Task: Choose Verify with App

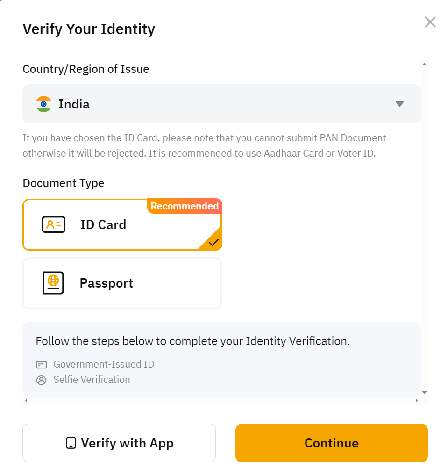Action: [x=119, y=443]
